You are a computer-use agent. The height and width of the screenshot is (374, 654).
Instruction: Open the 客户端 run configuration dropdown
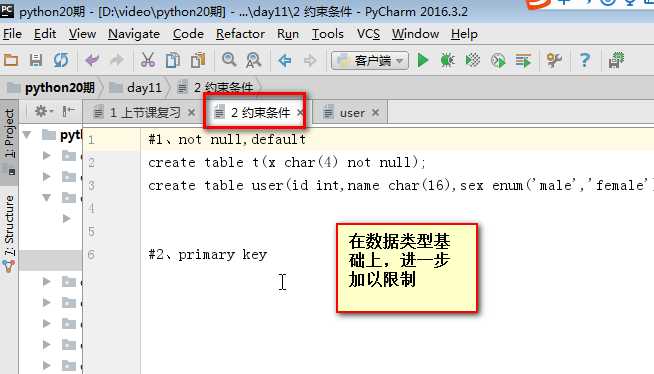(x=370, y=61)
